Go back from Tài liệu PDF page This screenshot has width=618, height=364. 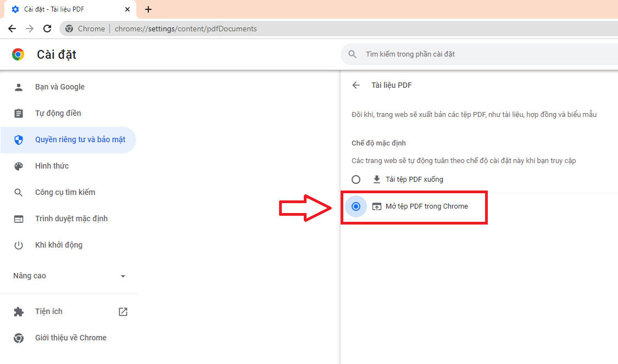pyautogui.click(x=356, y=85)
